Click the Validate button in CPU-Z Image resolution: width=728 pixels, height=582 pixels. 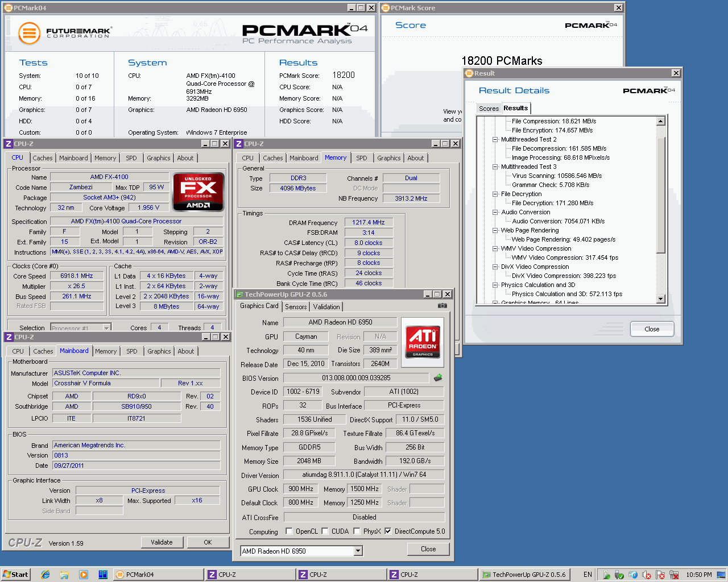[162, 542]
